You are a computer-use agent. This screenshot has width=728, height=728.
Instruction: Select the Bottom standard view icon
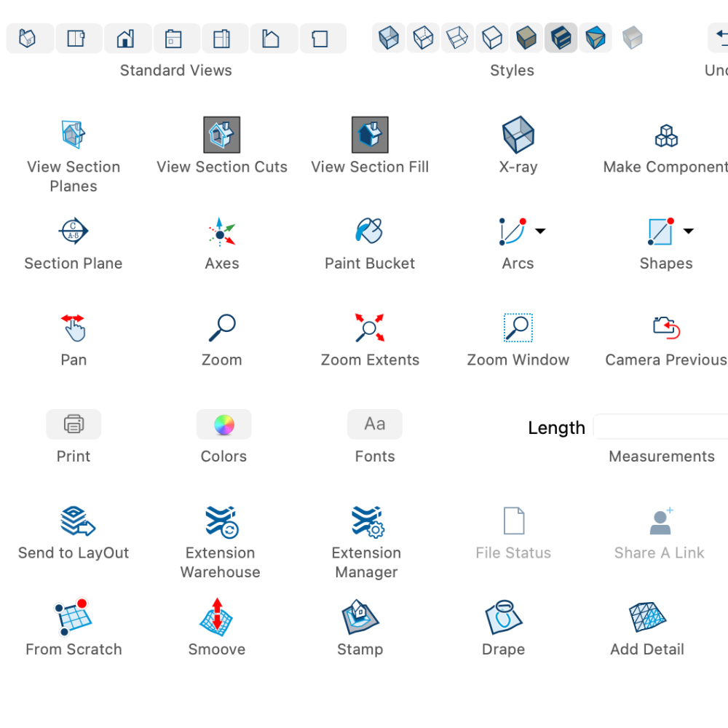click(323, 38)
